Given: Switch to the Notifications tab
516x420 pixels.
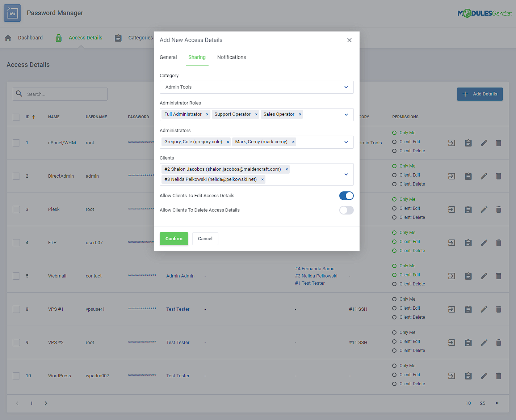Looking at the screenshot, I should [231, 57].
